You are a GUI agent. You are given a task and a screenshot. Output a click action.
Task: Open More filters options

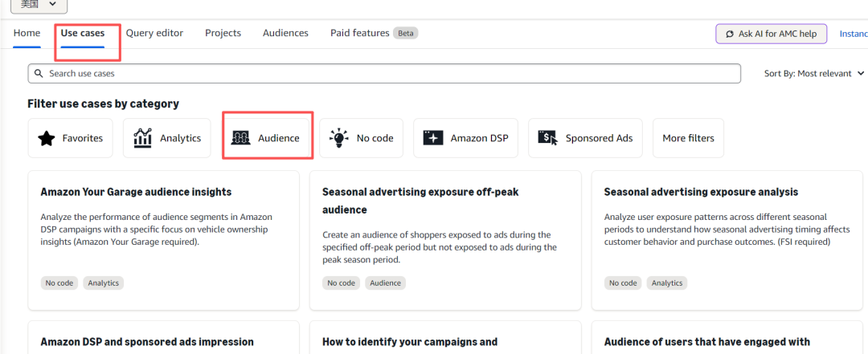pos(688,138)
